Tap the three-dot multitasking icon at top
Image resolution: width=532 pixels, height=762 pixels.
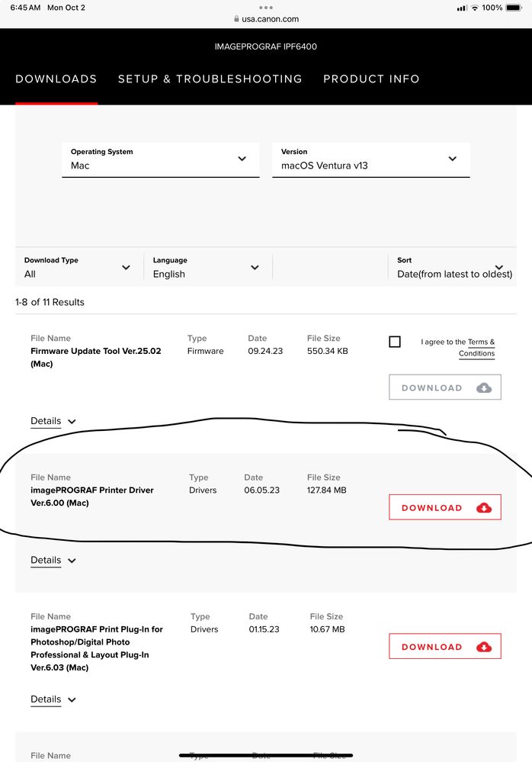point(266,8)
